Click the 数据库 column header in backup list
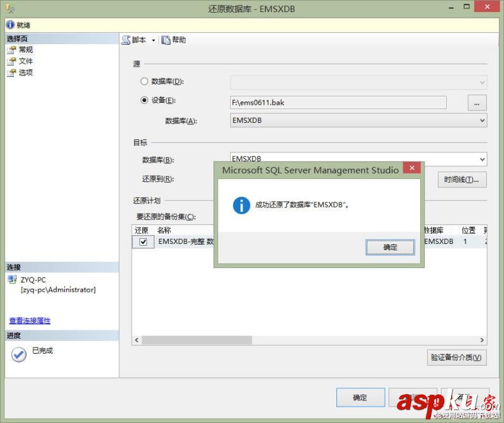Viewport: 504px width, 423px height. click(434, 230)
